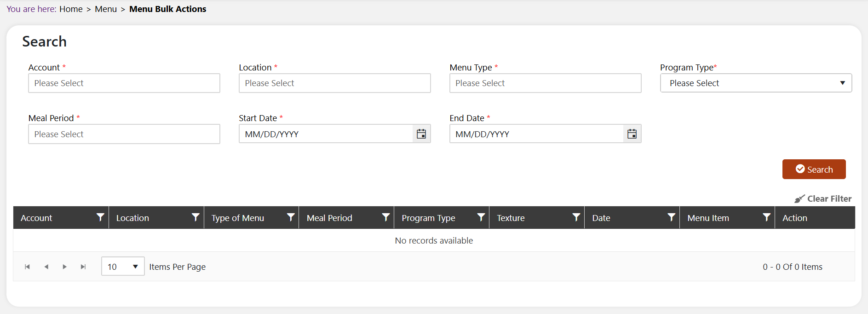Go to Home in breadcrumb
The image size is (868, 314).
pos(71,9)
